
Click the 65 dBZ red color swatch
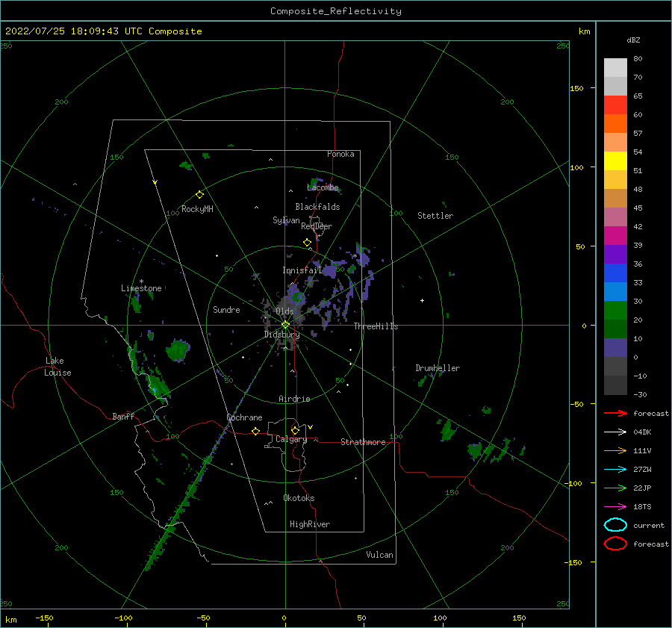pyautogui.click(x=615, y=105)
